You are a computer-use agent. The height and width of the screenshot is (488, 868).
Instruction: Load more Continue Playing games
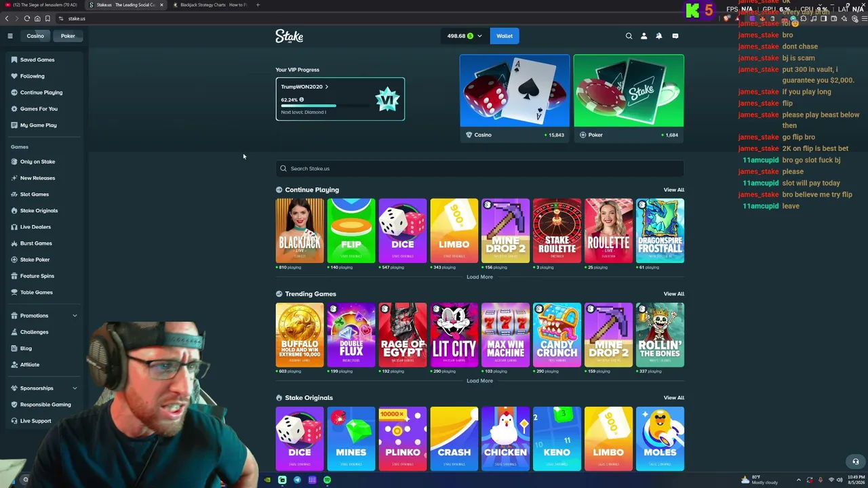point(479,277)
